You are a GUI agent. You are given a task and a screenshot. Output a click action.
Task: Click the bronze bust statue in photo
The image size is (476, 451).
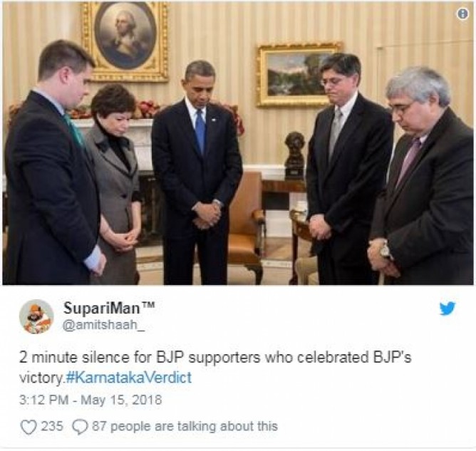pos(294,154)
